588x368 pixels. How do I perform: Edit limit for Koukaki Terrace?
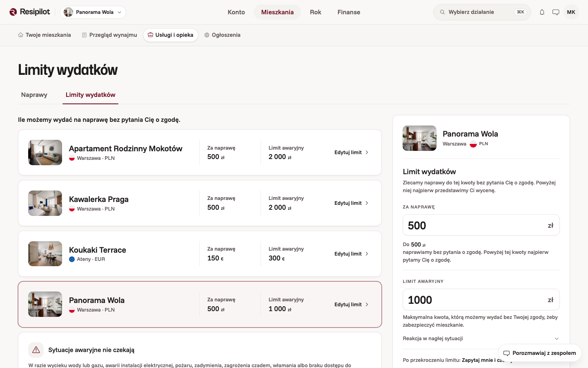point(352,254)
